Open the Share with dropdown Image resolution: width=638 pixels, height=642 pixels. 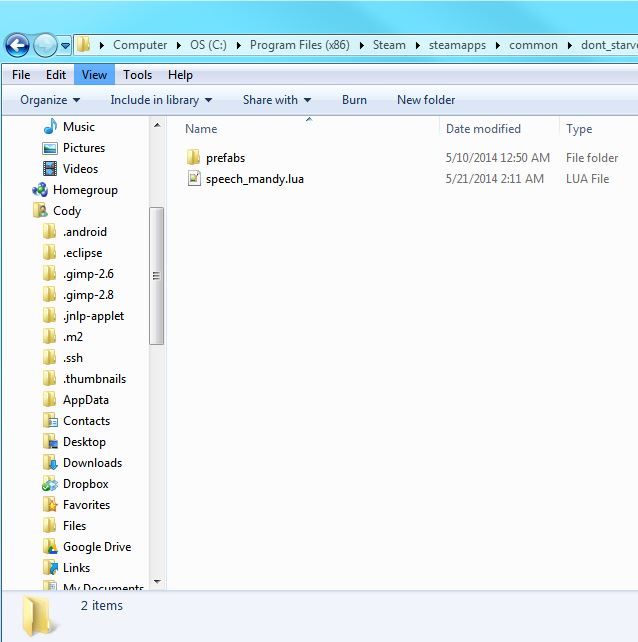pyautogui.click(x=277, y=100)
